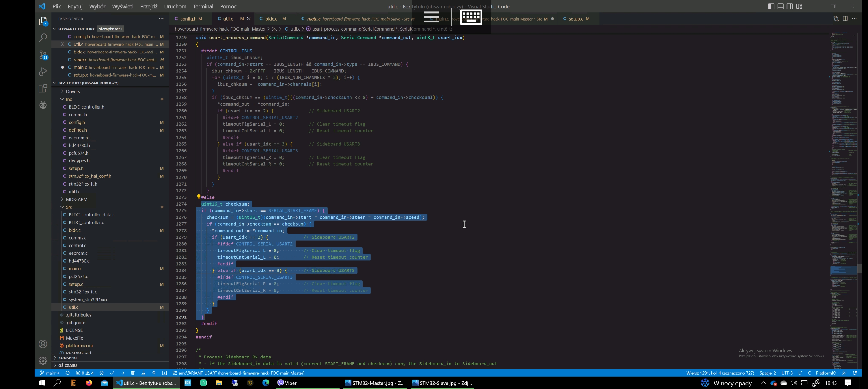The image size is (868, 389).
Task: Click the main*+ branch indicator
Action: [x=50, y=373]
